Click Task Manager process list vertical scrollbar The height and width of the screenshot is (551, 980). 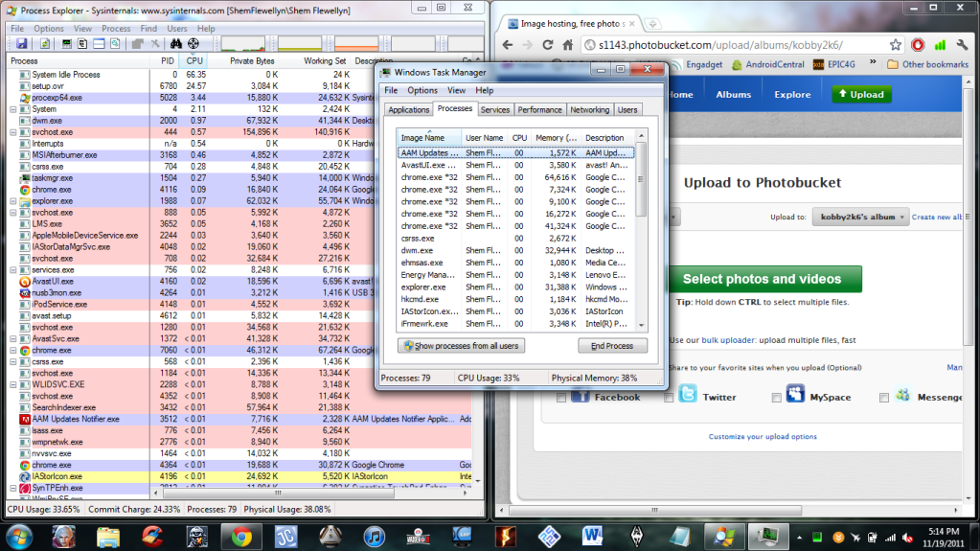click(x=641, y=230)
